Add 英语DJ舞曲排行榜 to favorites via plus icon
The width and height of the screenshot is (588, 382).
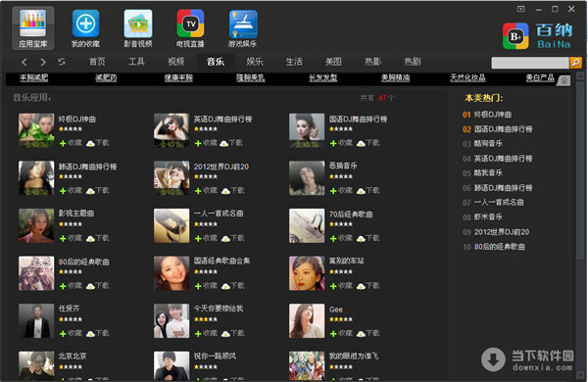tap(198, 143)
